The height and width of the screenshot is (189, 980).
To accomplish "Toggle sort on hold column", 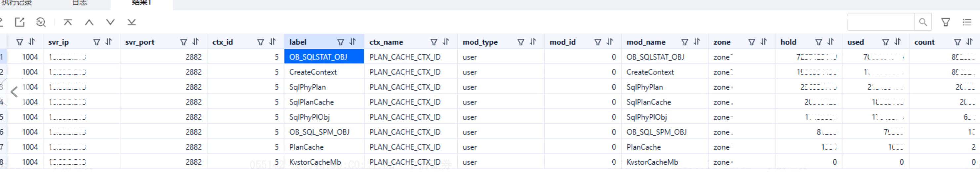I will [x=831, y=42].
